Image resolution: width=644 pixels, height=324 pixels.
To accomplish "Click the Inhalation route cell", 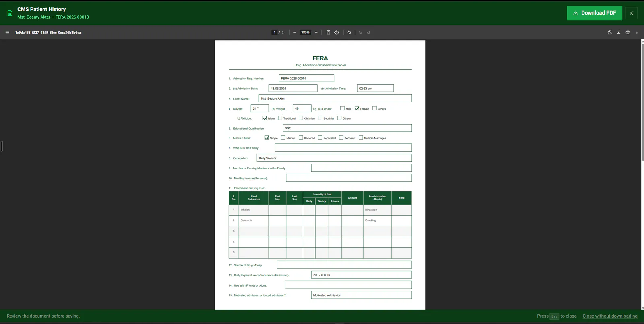I will (x=377, y=210).
